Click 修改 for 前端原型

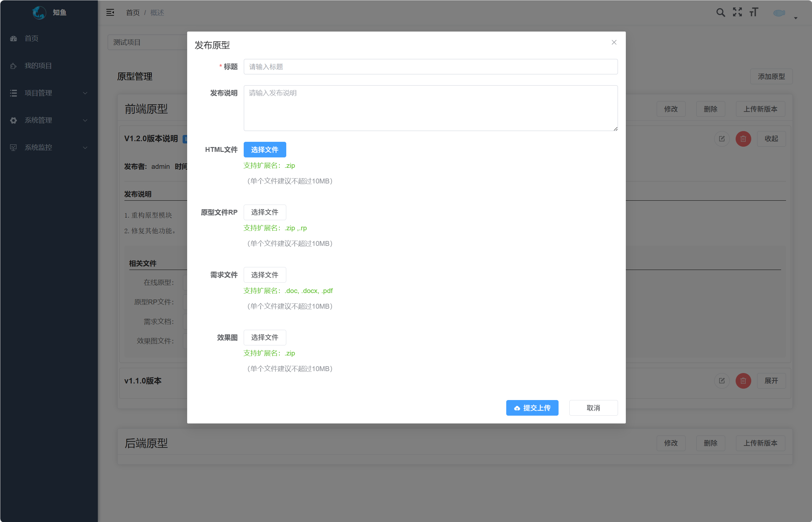[x=671, y=109]
